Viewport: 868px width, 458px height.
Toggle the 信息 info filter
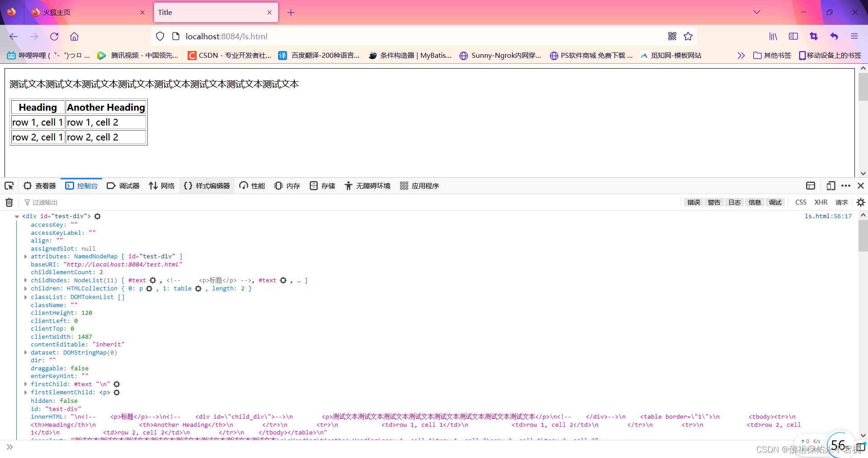tap(755, 202)
